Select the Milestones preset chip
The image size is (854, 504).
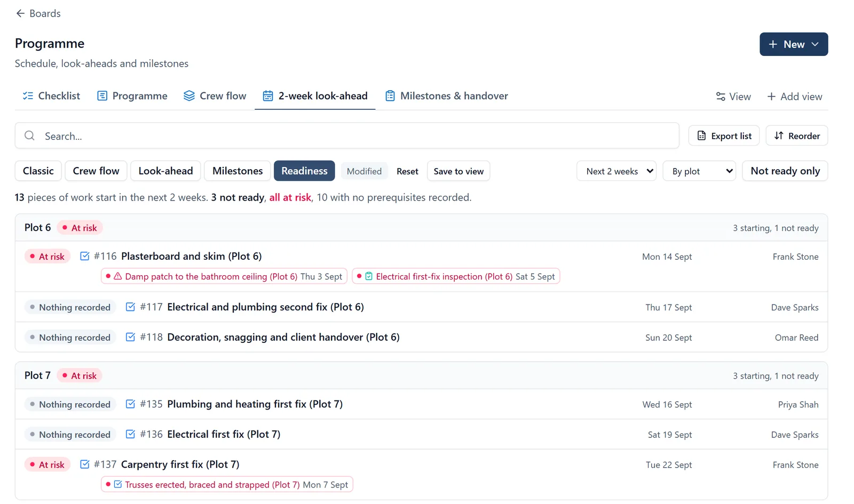click(x=238, y=171)
